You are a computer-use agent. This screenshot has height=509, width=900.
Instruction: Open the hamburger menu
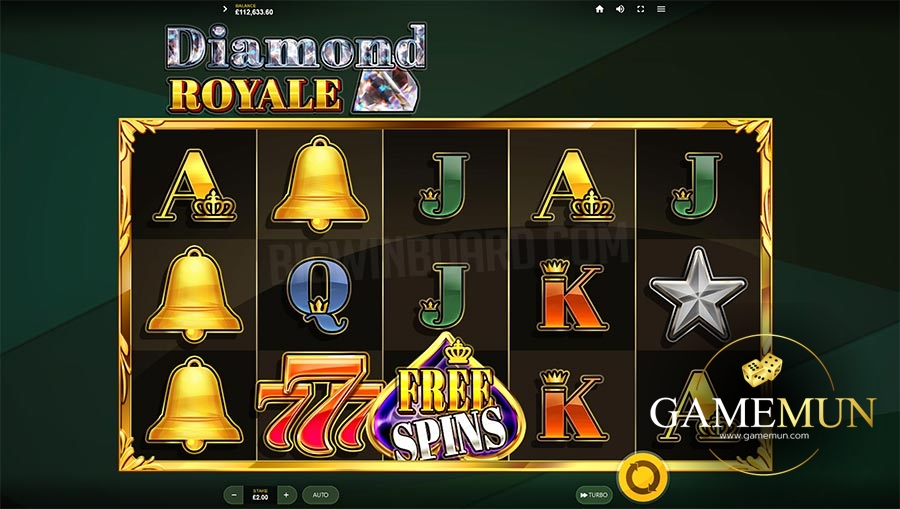pos(661,9)
